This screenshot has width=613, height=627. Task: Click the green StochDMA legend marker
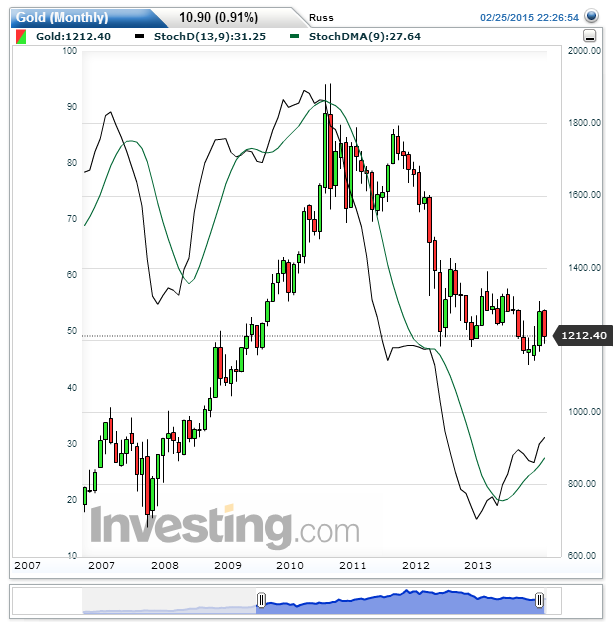(x=294, y=36)
